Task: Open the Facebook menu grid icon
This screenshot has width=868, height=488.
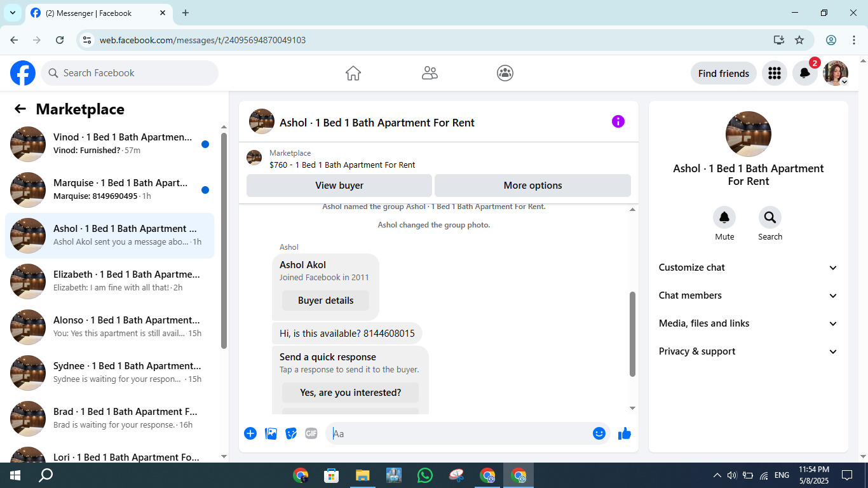Action: pos(774,73)
